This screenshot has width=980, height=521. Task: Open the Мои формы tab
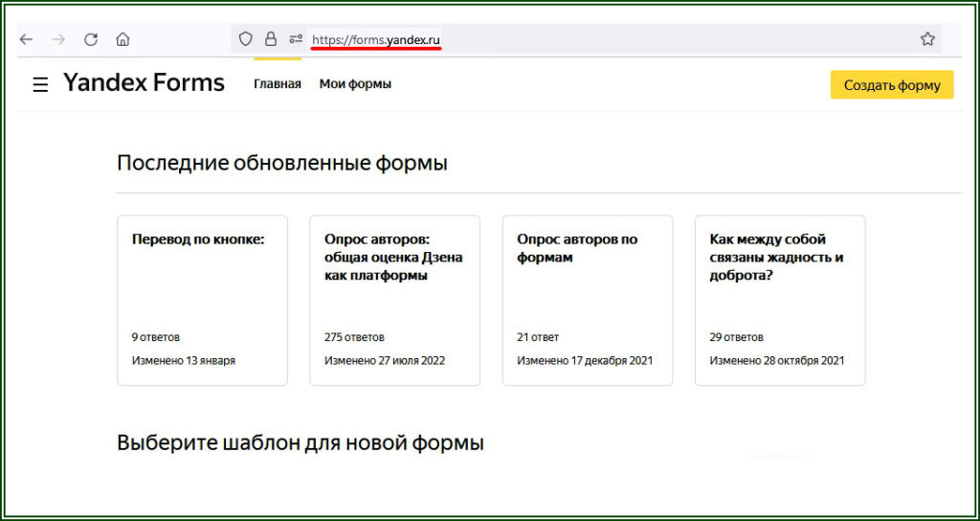(355, 84)
